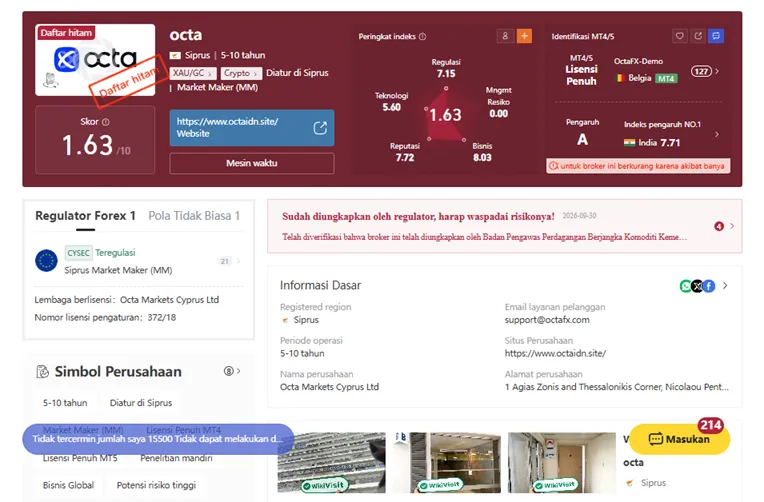Switch to Pola Tidak Biasa 1 tab
The image size is (764, 502).
pyautogui.click(x=194, y=216)
